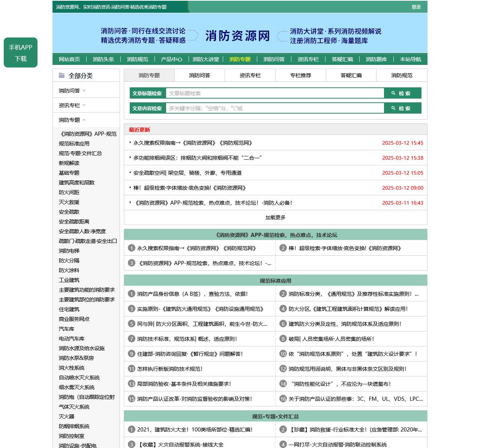This screenshot has height=448, width=480.
Task: Select sidebar item 新规解读
Action: click(69, 163)
